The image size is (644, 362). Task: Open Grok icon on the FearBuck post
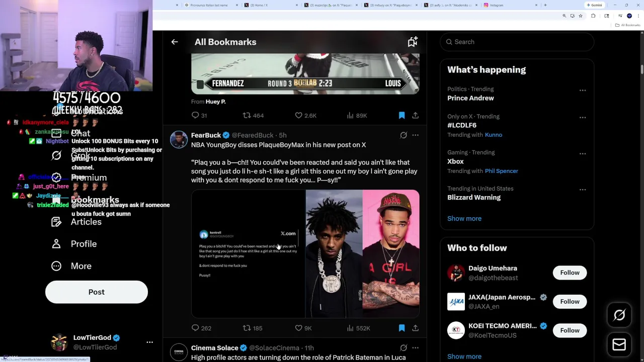[404, 135]
